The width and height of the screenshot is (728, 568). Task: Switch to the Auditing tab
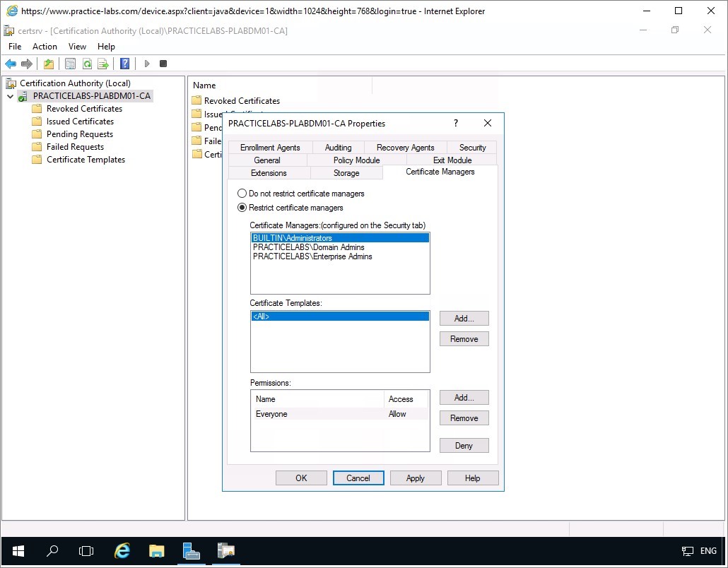pos(338,148)
